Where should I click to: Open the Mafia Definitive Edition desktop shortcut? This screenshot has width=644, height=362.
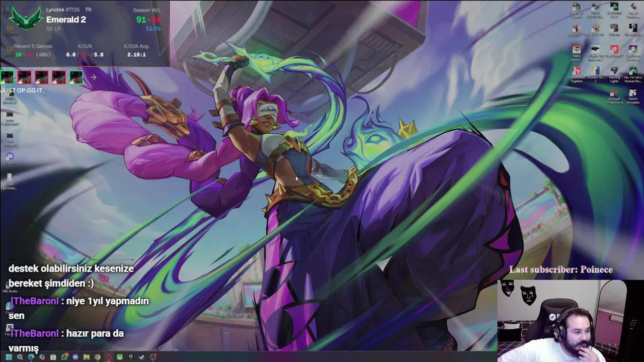pyautogui.click(x=577, y=53)
